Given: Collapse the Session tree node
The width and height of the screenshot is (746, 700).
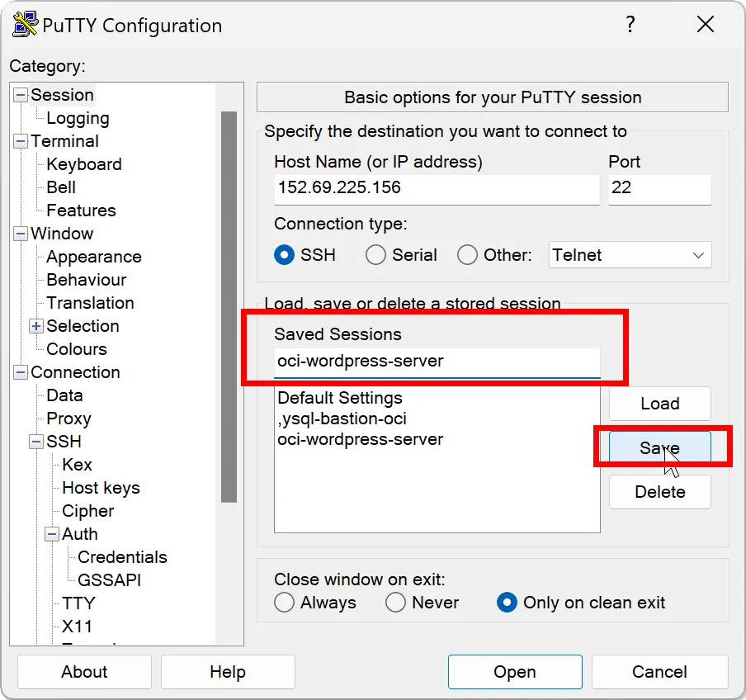Looking at the screenshot, I should tap(21, 96).
